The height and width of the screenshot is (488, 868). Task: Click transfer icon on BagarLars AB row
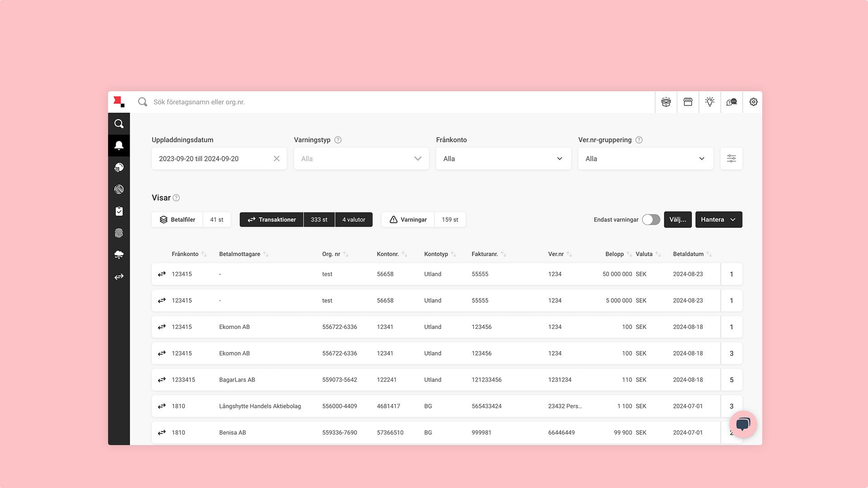pos(161,380)
